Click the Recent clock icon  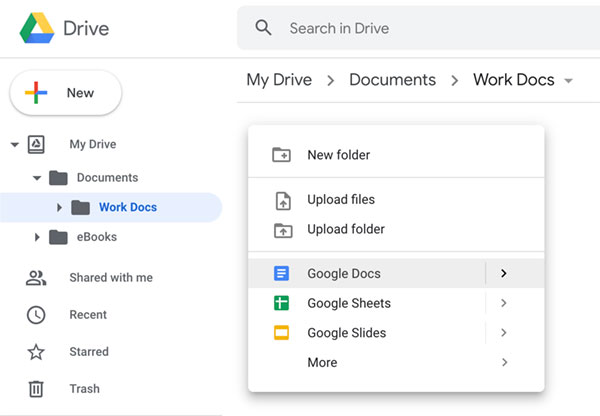pos(36,315)
